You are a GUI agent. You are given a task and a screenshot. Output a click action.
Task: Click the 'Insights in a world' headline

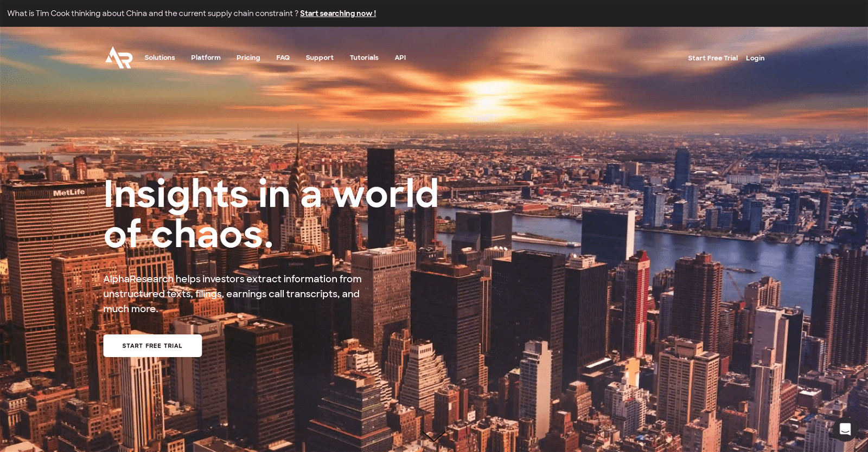point(271,193)
